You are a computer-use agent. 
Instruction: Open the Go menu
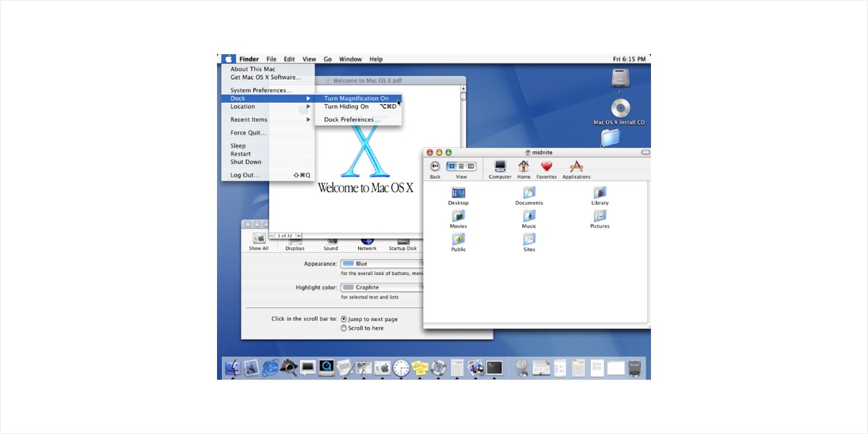coord(328,59)
